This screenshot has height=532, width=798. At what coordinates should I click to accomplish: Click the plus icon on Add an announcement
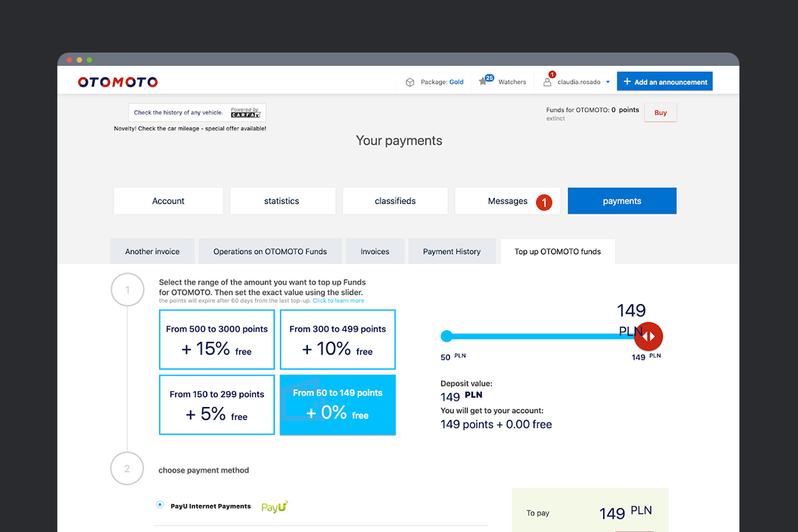(628, 81)
